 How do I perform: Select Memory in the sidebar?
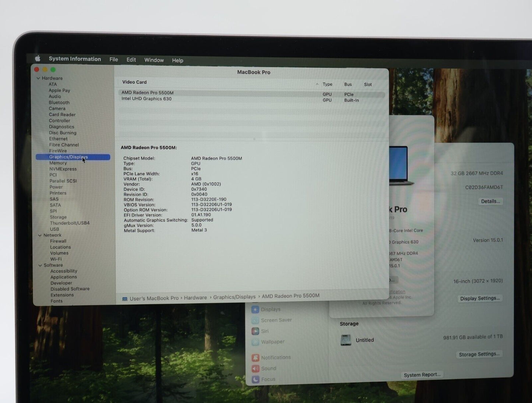[x=58, y=163]
